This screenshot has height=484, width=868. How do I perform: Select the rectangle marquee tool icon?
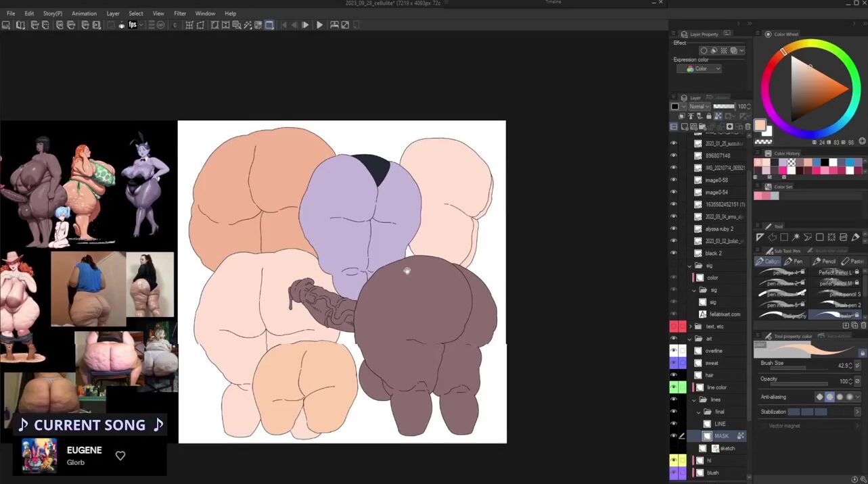(783, 237)
